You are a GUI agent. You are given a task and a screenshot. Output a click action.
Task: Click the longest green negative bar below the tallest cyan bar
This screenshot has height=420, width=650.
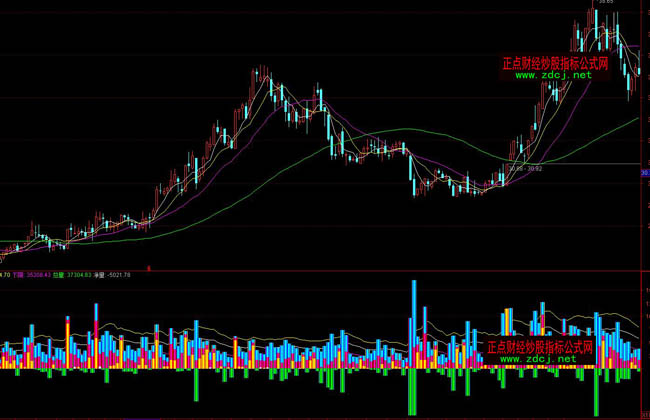pyautogui.click(x=412, y=392)
